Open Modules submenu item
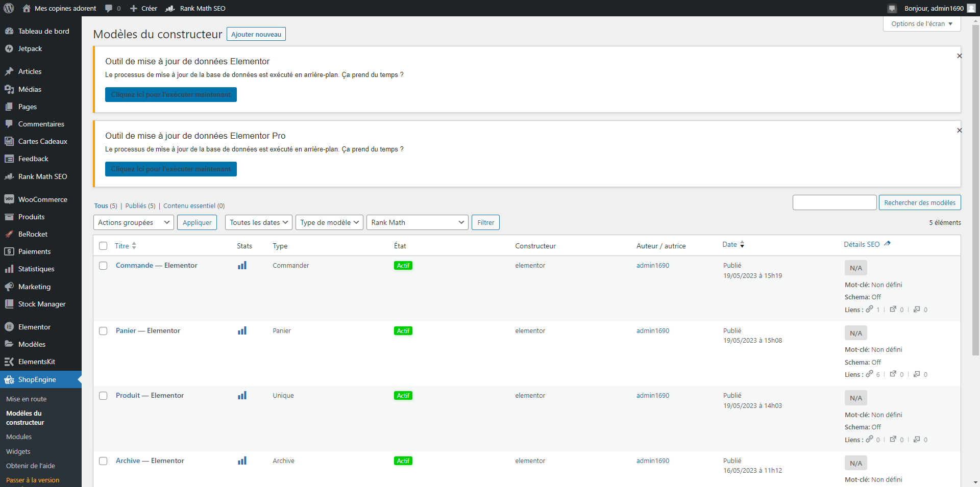This screenshot has height=487, width=980. coord(19,437)
